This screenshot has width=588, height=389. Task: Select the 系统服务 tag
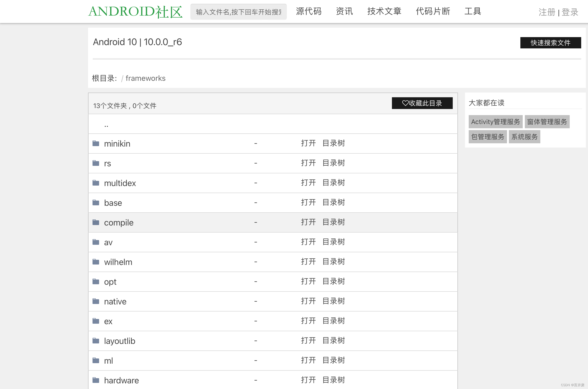pyautogui.click(x=524, y=137)
